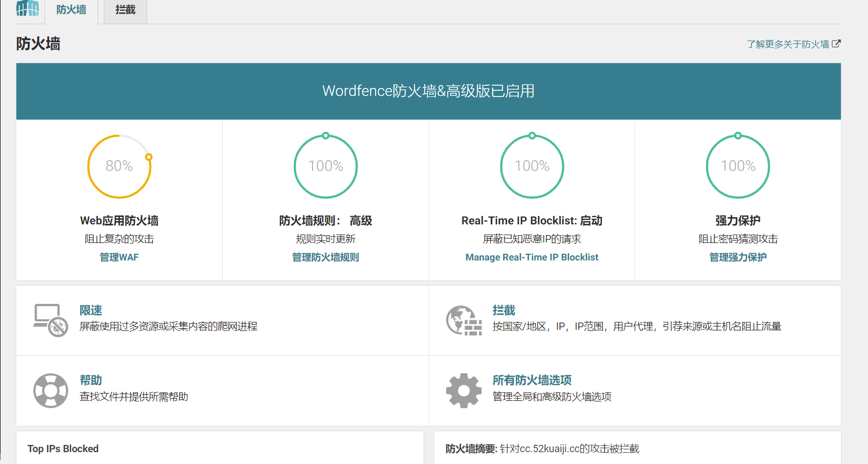
Task: Click the Wordfence logo icon
Action: pos(28,8)
